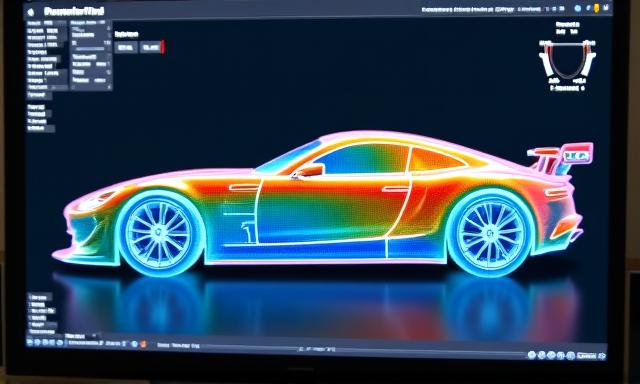Click the small blue icon left of the yellow icon
This screenshot has height=384, width=640.
point(588,8)
